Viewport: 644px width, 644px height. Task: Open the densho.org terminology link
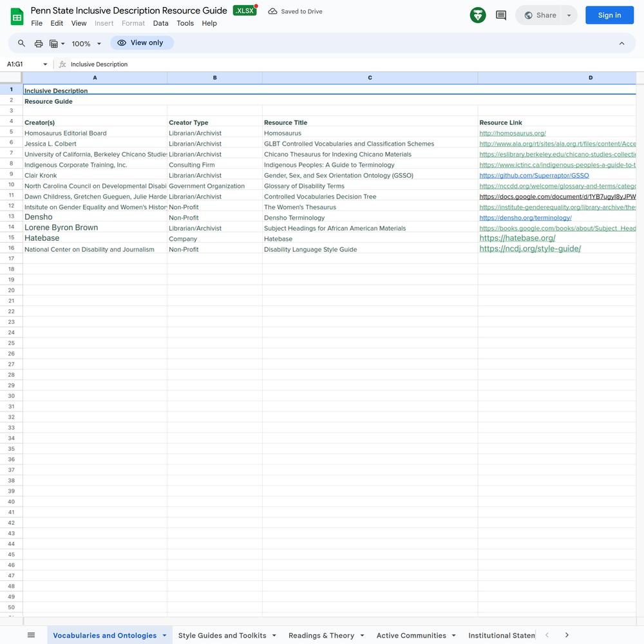coord(526,218)
